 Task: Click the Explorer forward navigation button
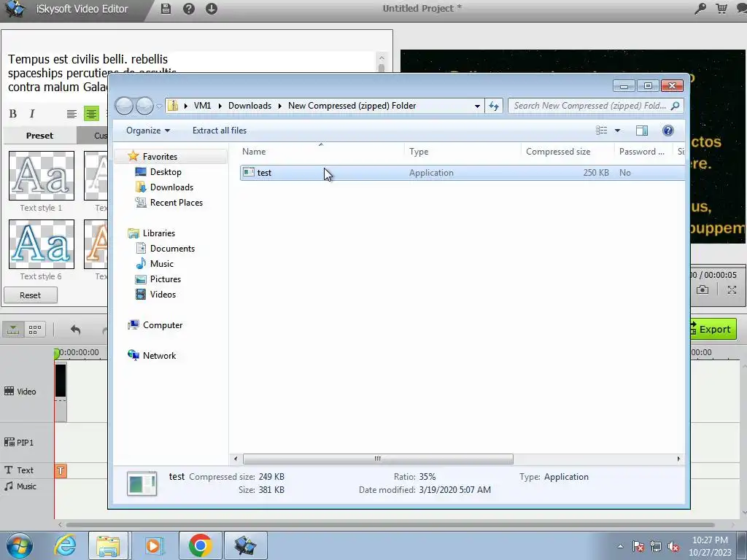[144, 106]
